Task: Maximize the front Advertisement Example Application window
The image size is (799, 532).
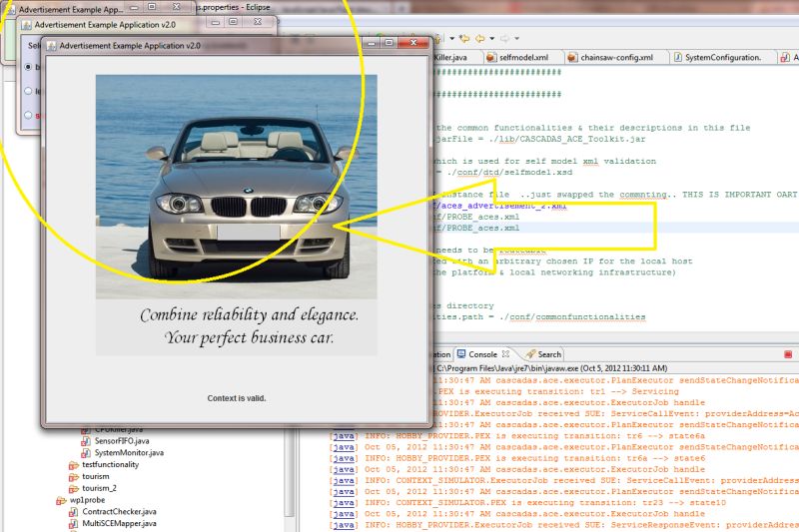Action: pyautogui.click(x=389, y=43)
